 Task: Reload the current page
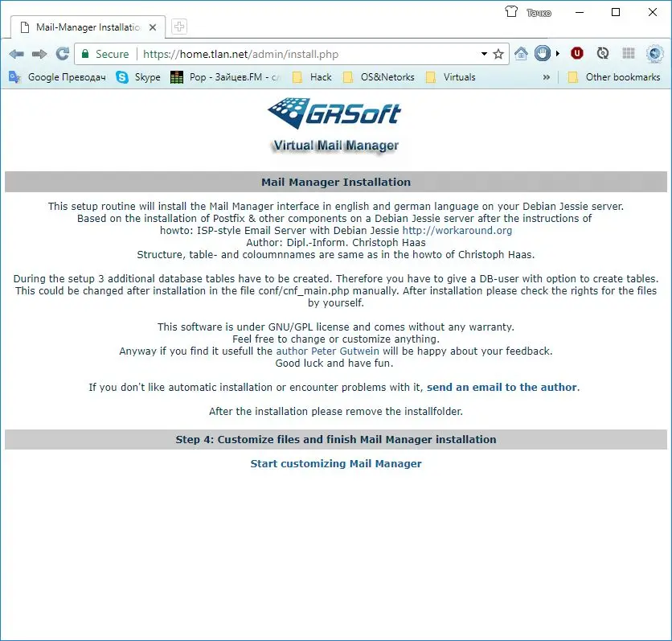click(62, 54)
